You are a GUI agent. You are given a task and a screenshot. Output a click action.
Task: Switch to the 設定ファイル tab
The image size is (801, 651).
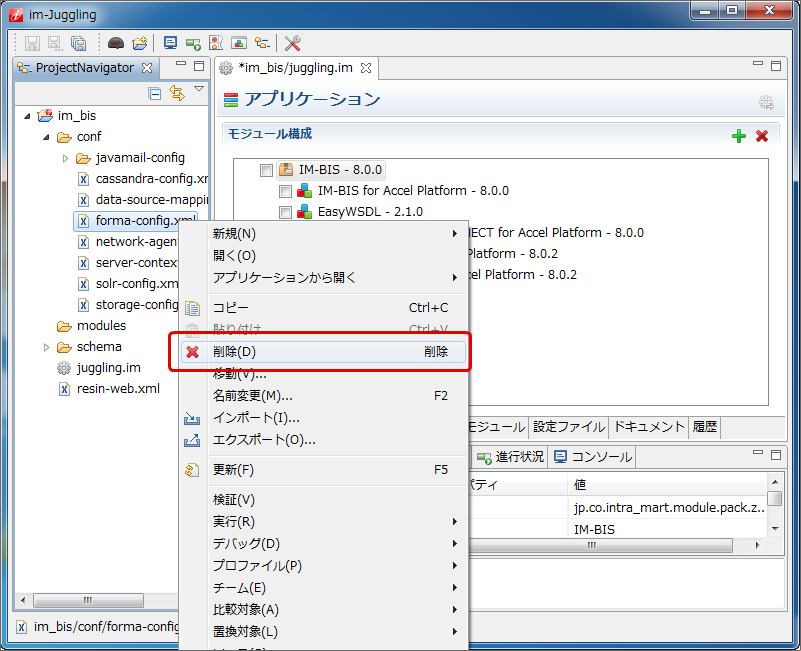[x=569, y=427]
